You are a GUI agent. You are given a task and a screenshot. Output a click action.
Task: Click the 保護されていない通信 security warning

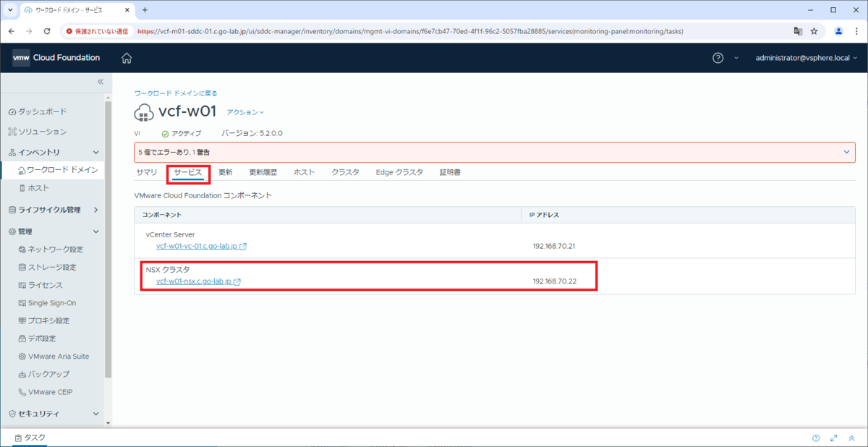(97, 31)
